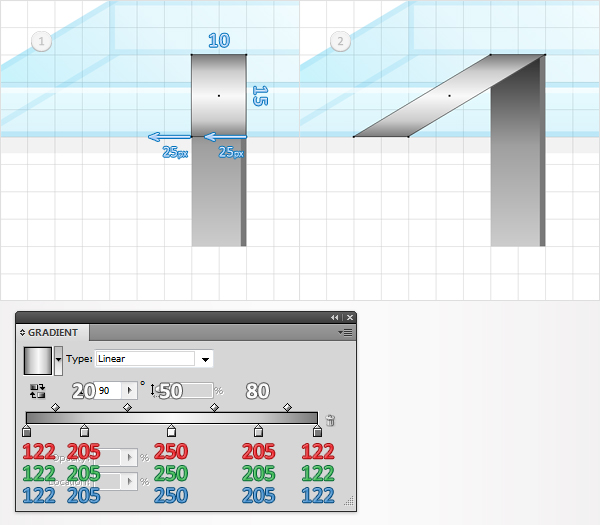
Task: Click bottom-left anchor point of step 2 parallelogram
Action: point(354,137)
